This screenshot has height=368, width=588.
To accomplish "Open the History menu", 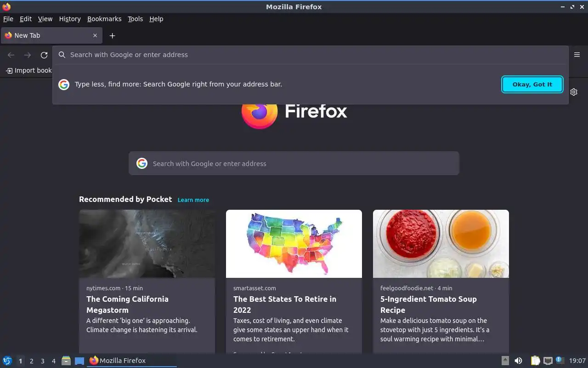I will tap(70, 19).
